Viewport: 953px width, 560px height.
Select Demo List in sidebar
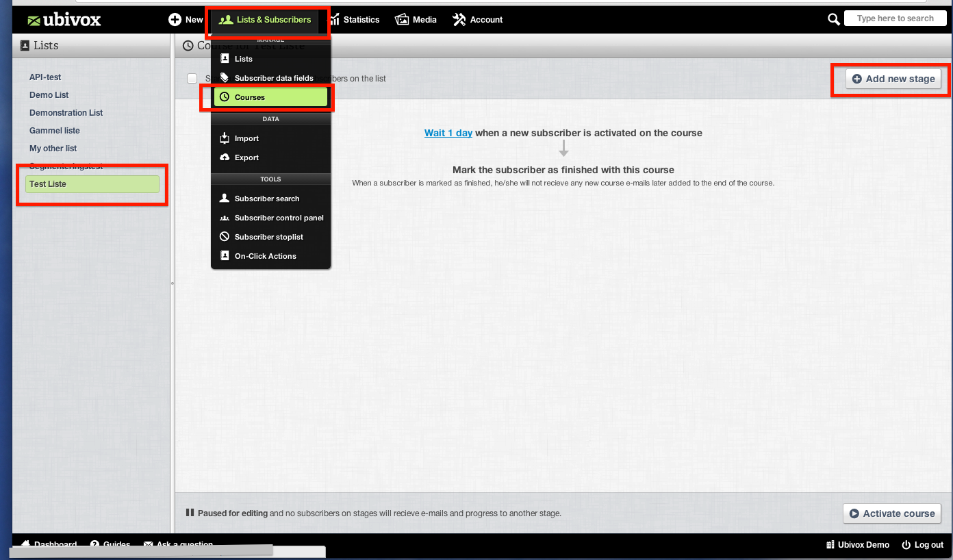pos(49,95)
